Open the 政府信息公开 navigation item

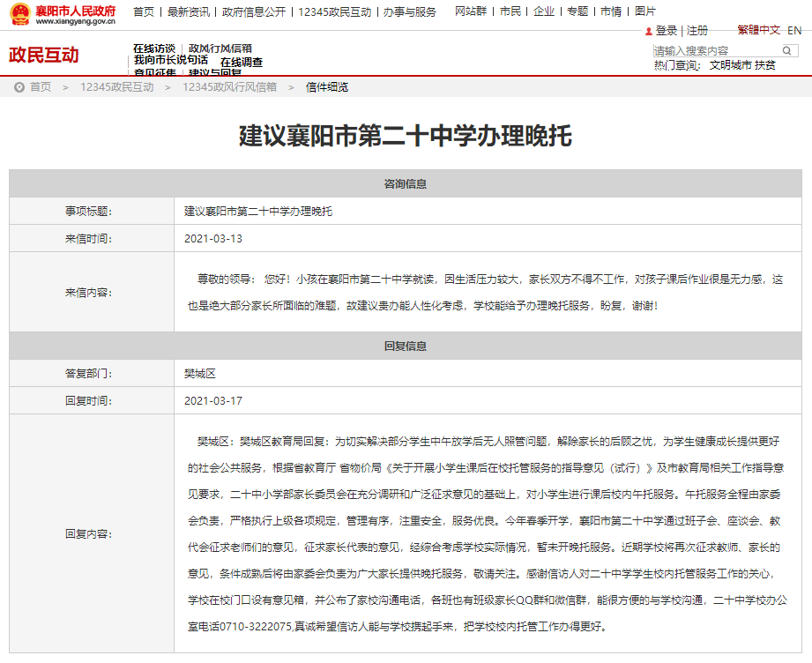tap(254, 11)
